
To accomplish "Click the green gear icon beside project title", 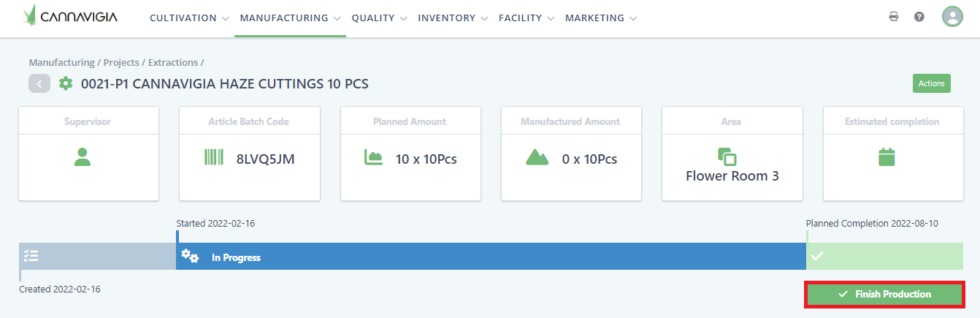I will coord(66,83).
